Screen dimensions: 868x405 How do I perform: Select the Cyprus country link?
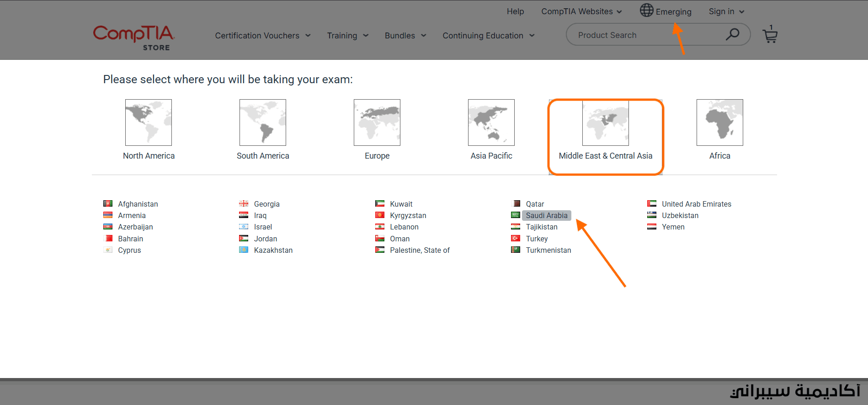(129, 250)
